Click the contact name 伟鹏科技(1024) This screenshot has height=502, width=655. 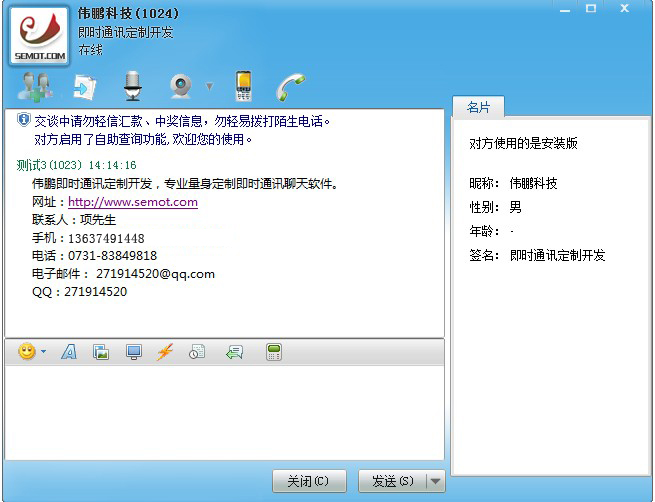point(128,13)
